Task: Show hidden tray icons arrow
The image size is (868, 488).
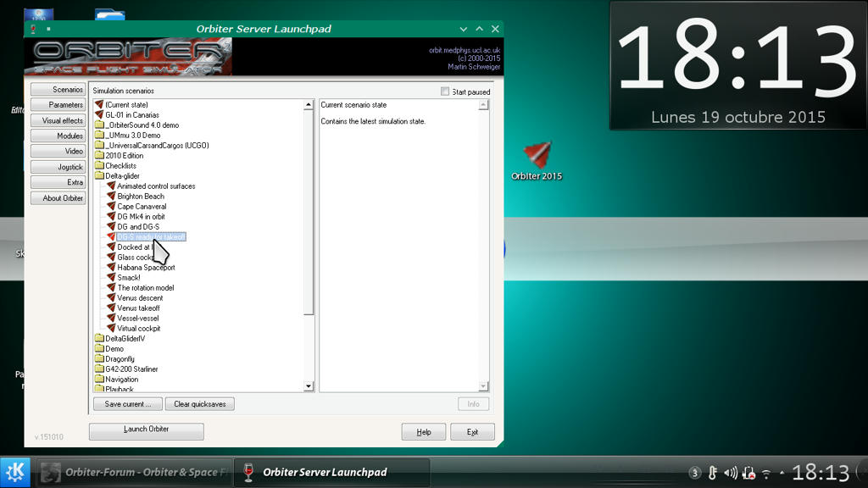Action: tap(782, 473)
